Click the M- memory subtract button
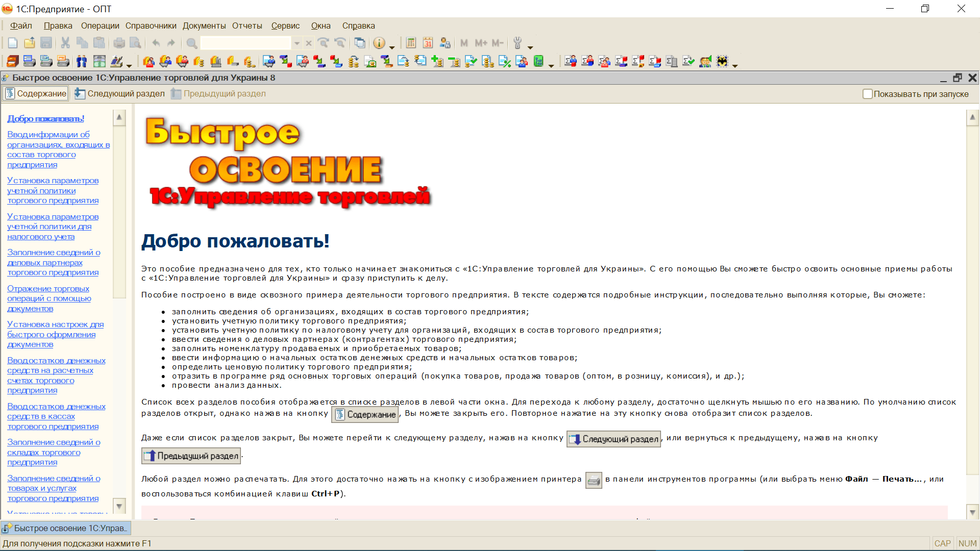This screenshot has width=980, height=551. coord(498,43)
